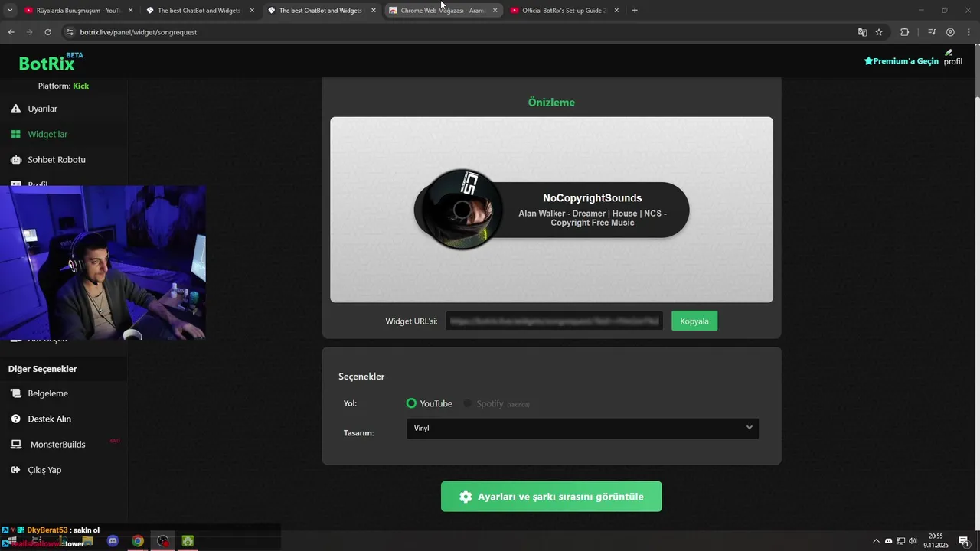Click the site information icon in address bar

click(x=70, y=32)
